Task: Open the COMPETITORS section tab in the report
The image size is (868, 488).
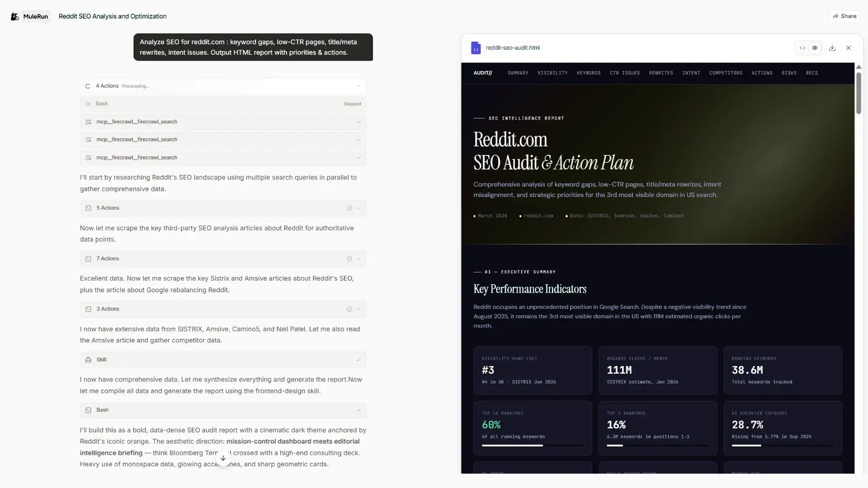Action: [x=726, y=73]
